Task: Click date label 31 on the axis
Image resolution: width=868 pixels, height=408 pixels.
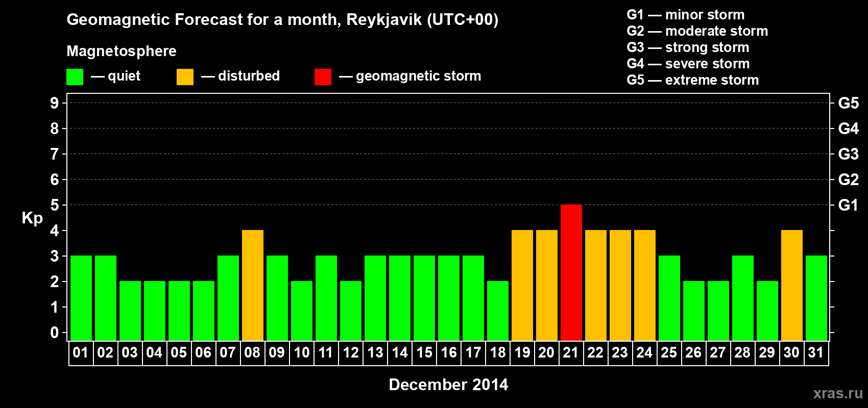Action: click(816, 352)
